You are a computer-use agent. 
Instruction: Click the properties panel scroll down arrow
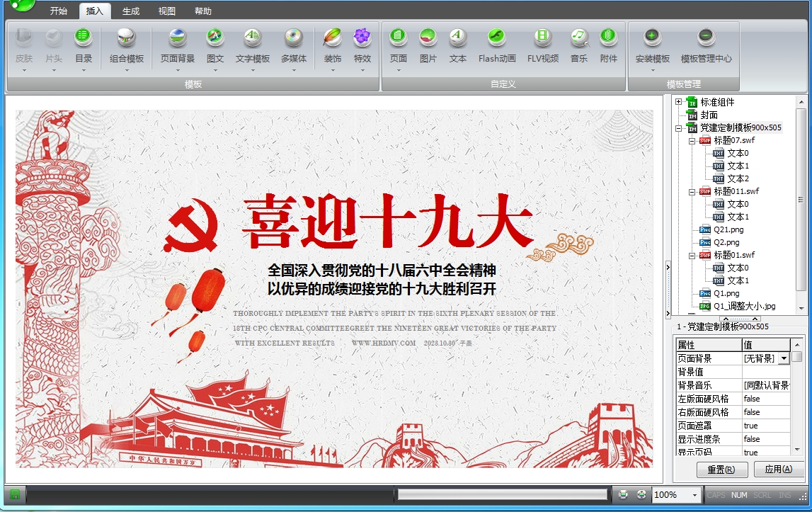[x=798, y=450]
